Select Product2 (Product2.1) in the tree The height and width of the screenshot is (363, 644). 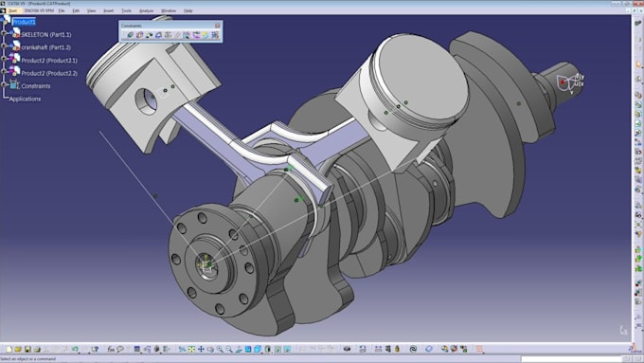49,61
